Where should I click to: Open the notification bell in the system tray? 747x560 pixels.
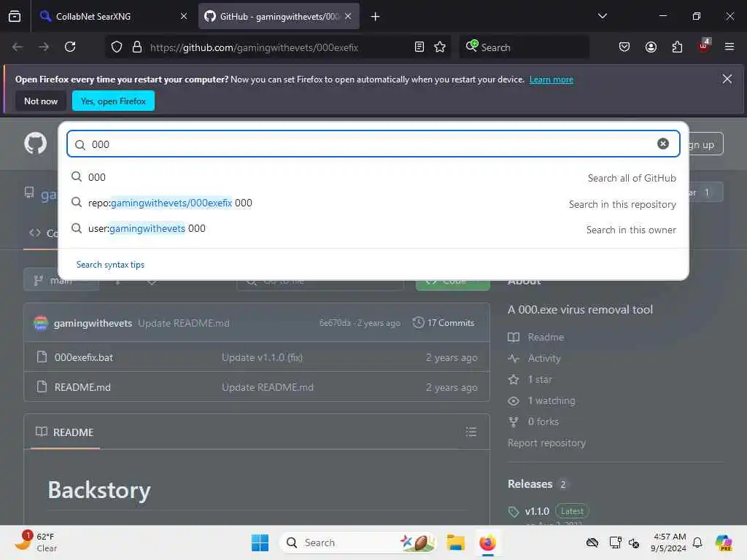click(697, 542)
